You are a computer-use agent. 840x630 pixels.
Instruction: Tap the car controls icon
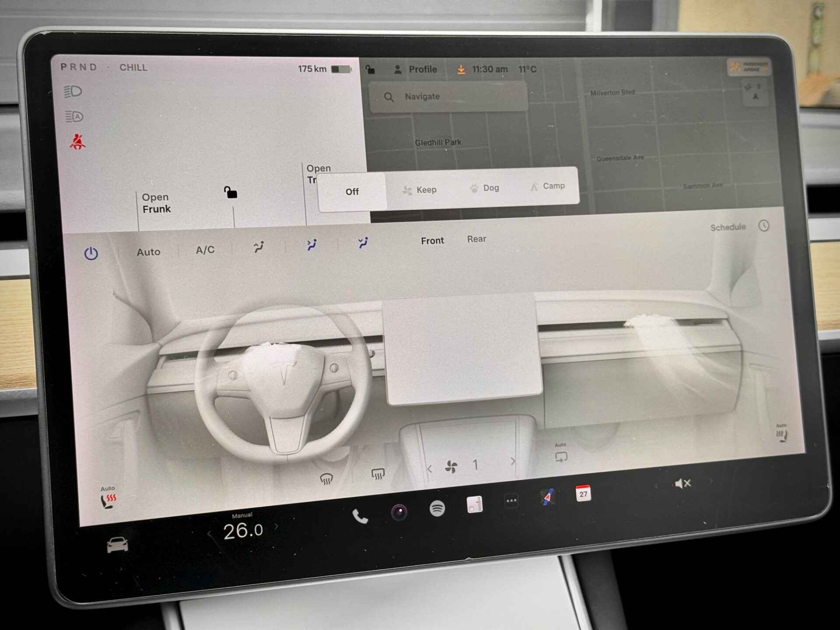tap(117, 545)
